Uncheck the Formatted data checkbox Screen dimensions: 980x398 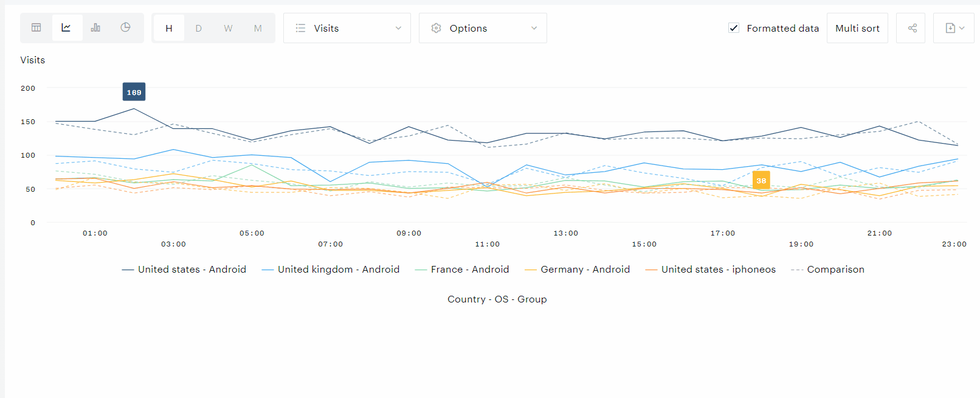click(x=734, y=28)
